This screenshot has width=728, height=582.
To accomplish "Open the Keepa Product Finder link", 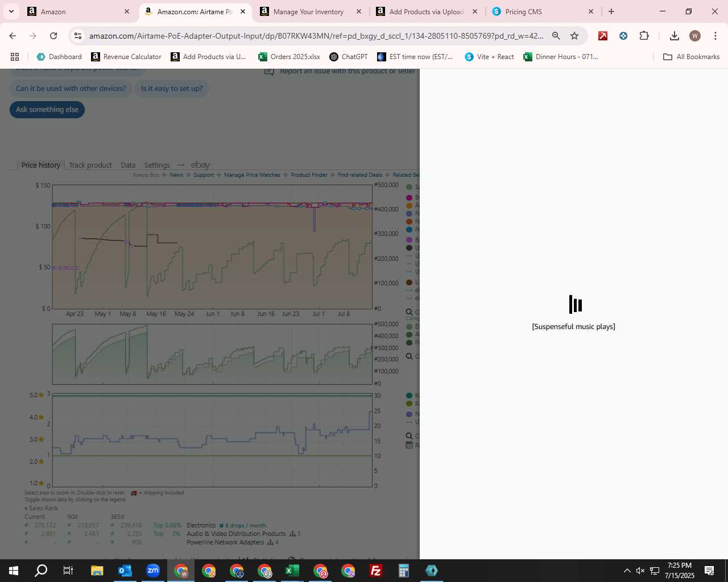I will [x=309, y=175].
